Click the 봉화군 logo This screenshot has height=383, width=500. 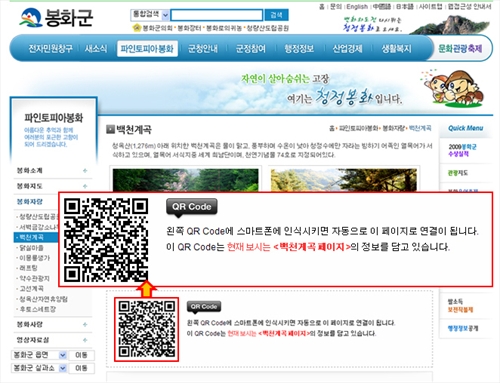(x=56, y=17)
